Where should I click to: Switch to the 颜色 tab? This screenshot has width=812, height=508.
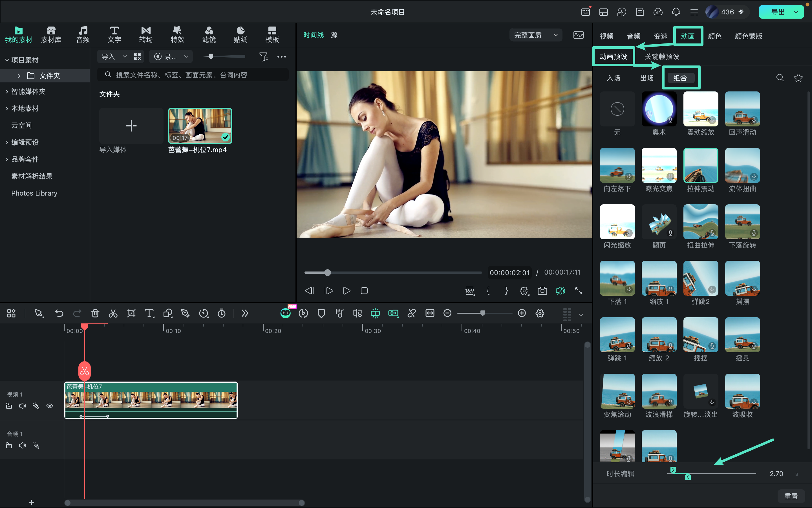[x=714, y=36]
